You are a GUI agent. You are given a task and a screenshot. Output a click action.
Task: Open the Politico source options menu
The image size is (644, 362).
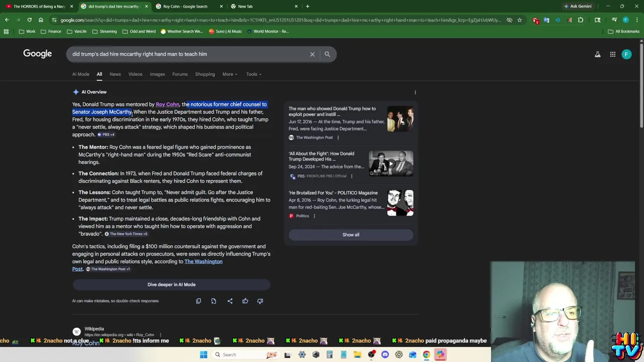[314, 216]
